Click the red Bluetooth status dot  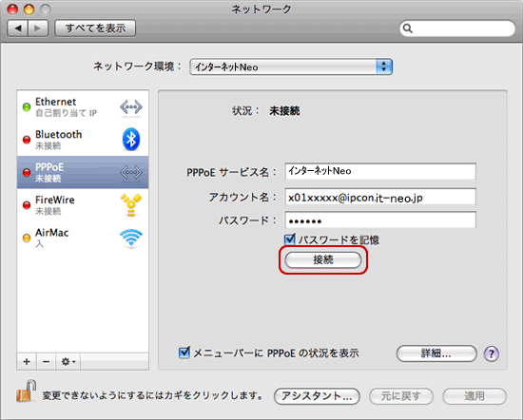click(27, 140)
